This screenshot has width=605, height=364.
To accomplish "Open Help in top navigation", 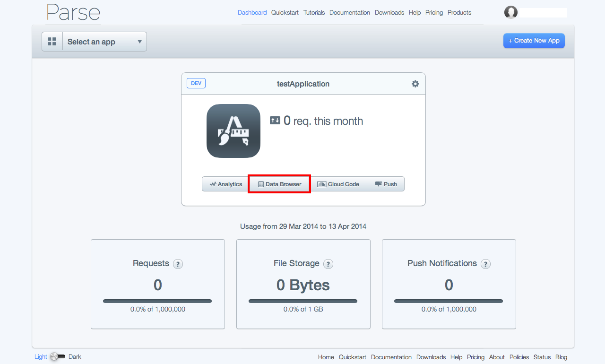I will [x=415, y=13].
